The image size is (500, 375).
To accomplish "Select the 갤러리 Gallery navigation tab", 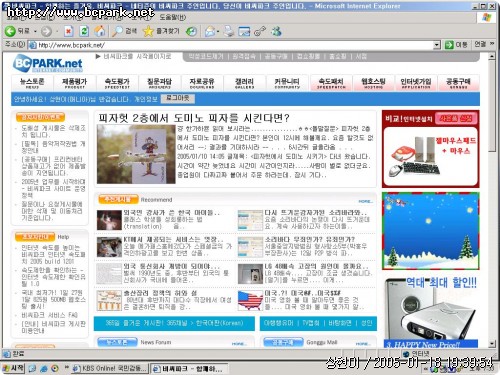I will pos(244,83).
